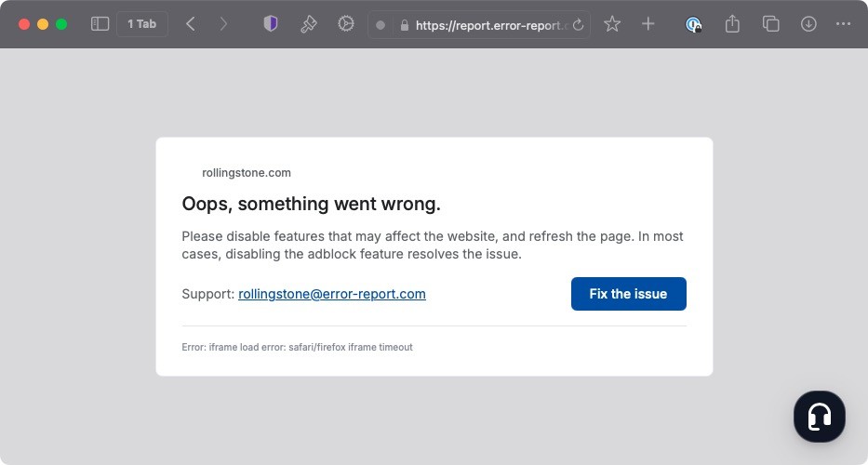Open the purple shield privacy icon
868x465 pixels.
click(271, 24)
